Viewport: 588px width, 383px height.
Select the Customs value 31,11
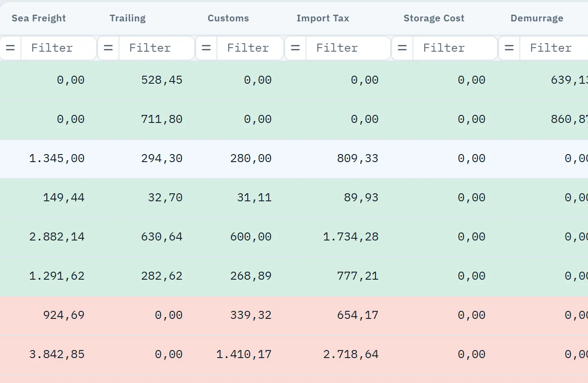[254, 198]
